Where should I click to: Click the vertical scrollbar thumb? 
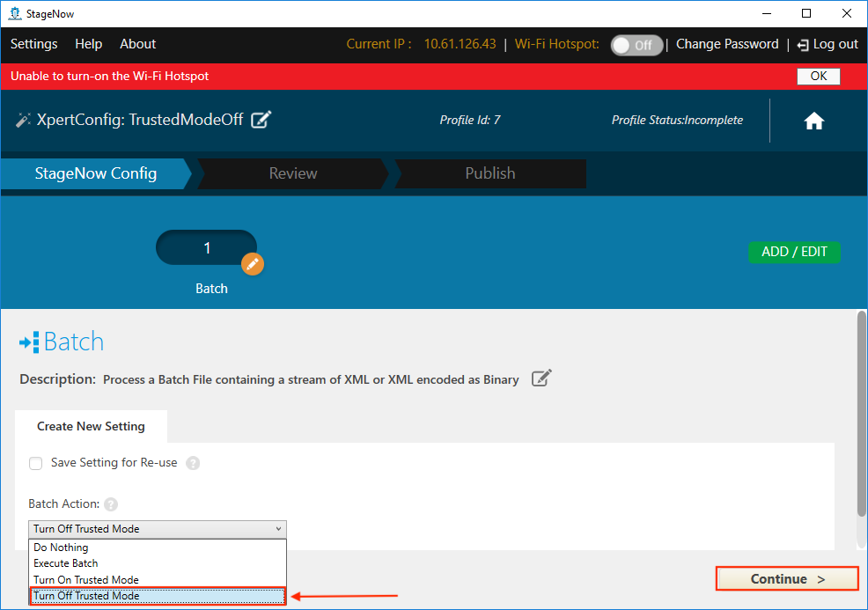point(861,414)
